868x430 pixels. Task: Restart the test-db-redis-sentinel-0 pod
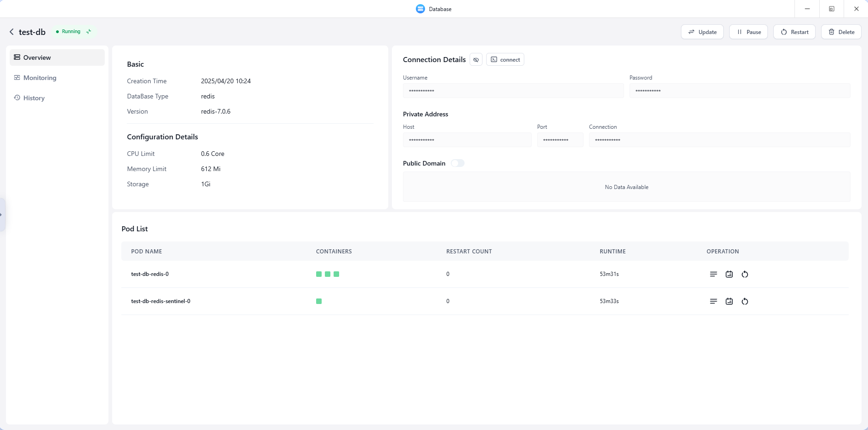click(745, 301)
